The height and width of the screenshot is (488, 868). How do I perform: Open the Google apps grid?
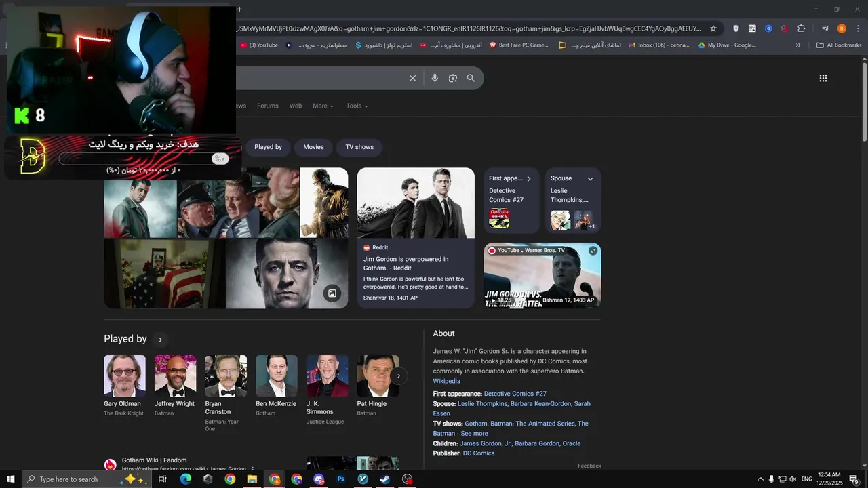click(823, 79)
